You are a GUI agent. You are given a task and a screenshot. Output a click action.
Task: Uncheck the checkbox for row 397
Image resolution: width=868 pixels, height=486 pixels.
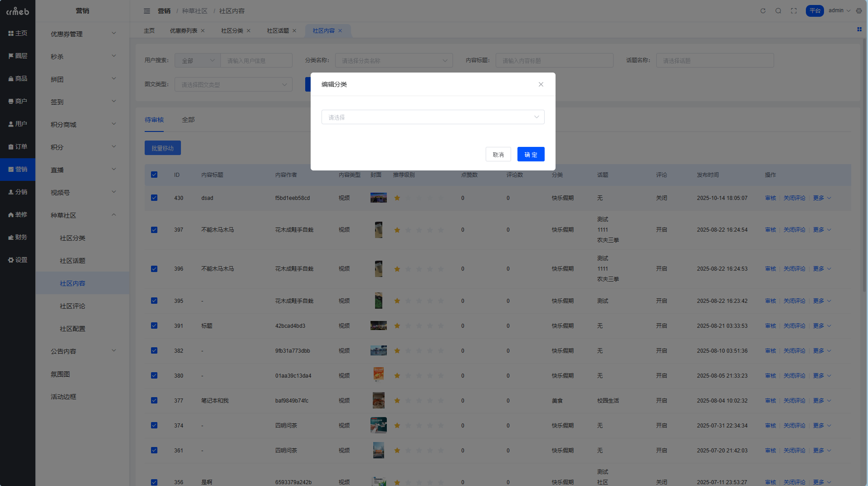tap(154, 230)
